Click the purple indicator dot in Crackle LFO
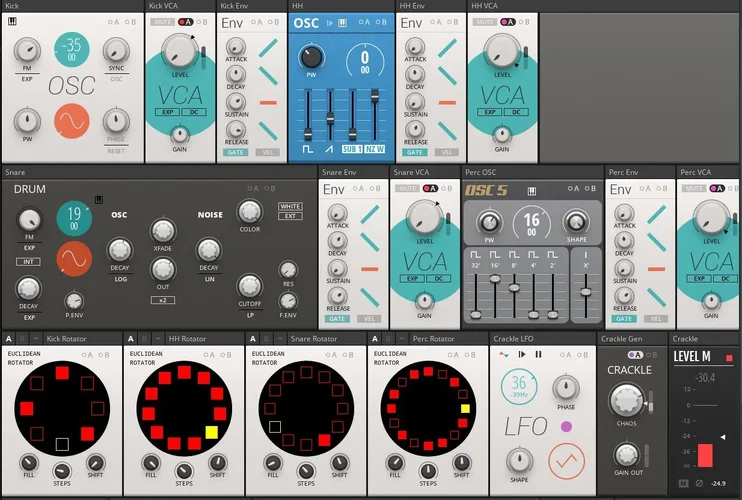742x500 pixels. point(566,426)
